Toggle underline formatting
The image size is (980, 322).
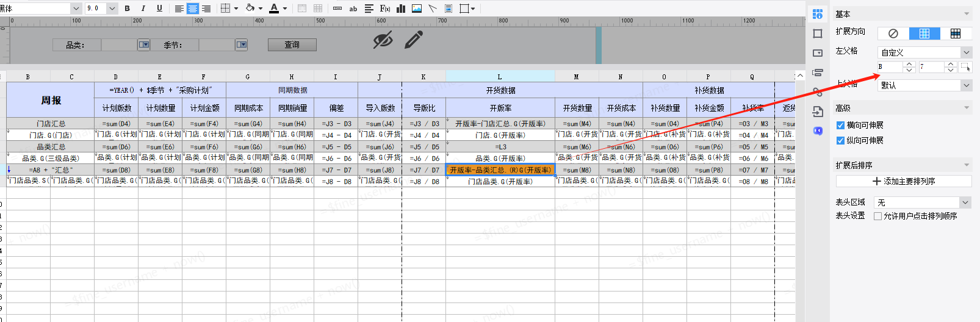pos(159,9)
